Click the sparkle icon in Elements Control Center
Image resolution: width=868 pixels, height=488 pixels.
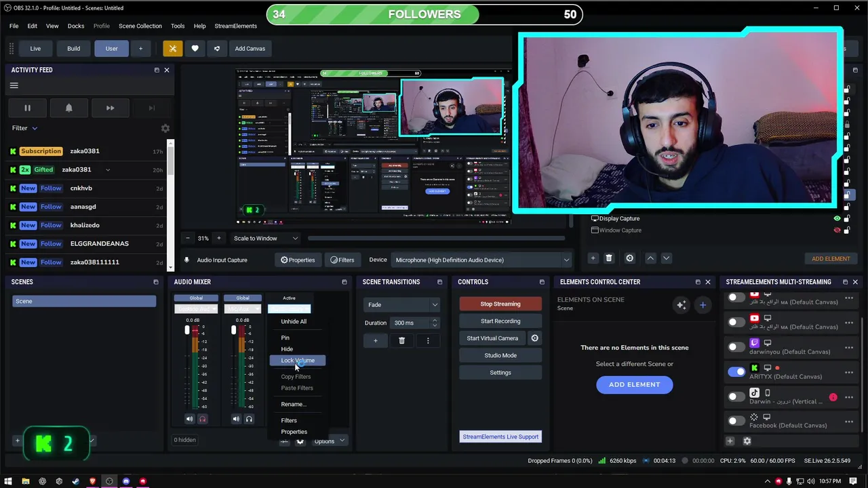(x=680, y=305)
